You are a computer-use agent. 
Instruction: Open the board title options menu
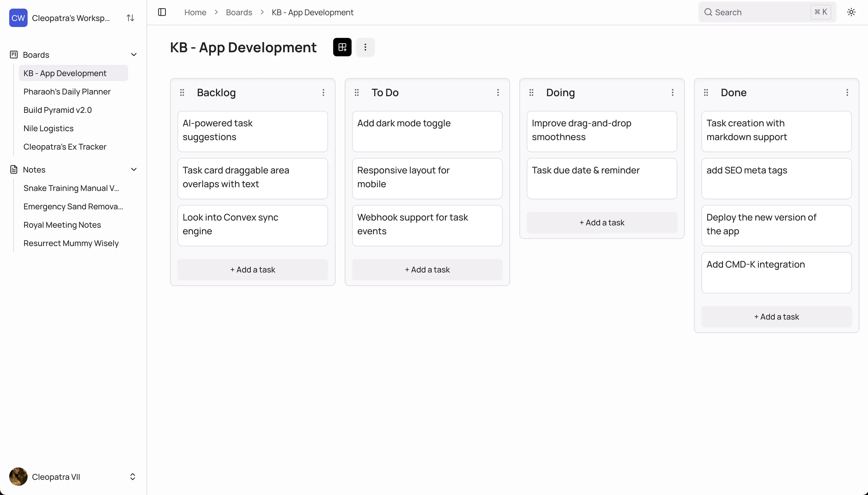pyautogui.click(x=365, y=47)
